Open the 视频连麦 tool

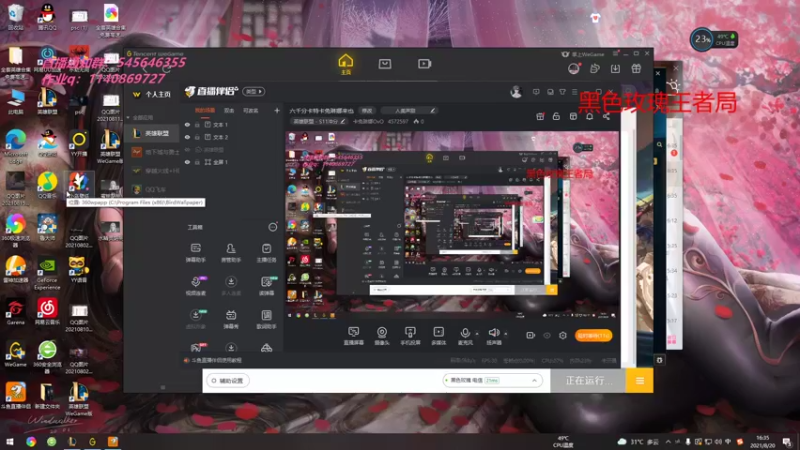[x=195, y=286]
